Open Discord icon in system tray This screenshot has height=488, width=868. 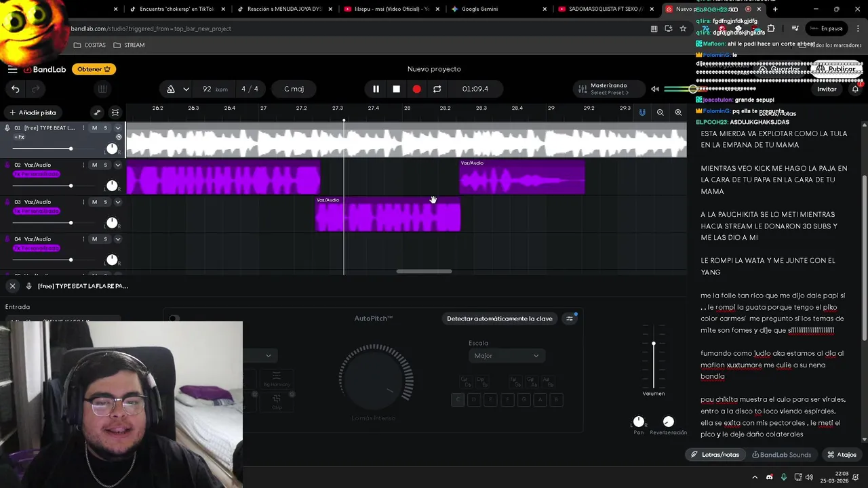[x=769, y=477]
